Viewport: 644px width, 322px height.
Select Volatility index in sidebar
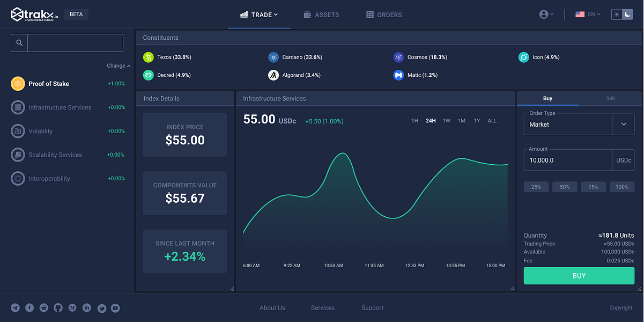point(68,131)
